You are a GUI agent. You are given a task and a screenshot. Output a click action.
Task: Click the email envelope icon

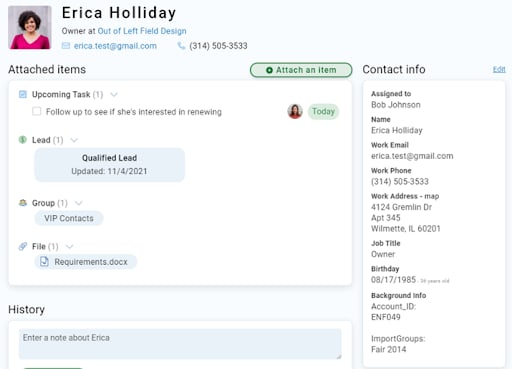tap(66, 46)
